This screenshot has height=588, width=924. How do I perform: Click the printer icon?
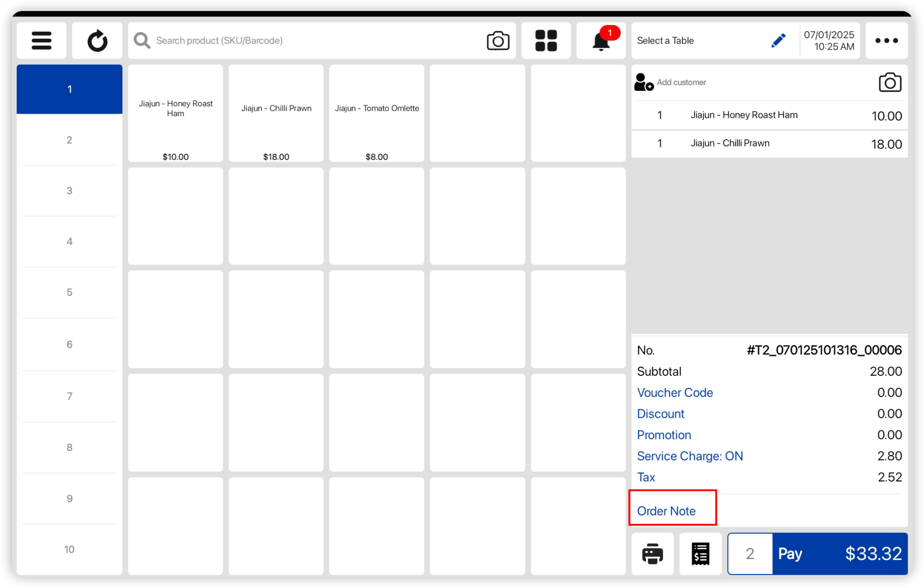pos(652,554)
